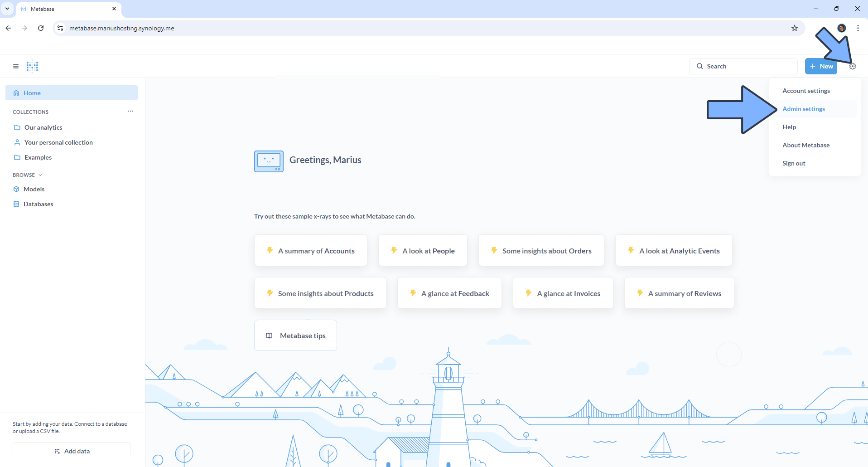Open A glance at Feedback x-ray
The image size is (868, 467).
(449, 293)
